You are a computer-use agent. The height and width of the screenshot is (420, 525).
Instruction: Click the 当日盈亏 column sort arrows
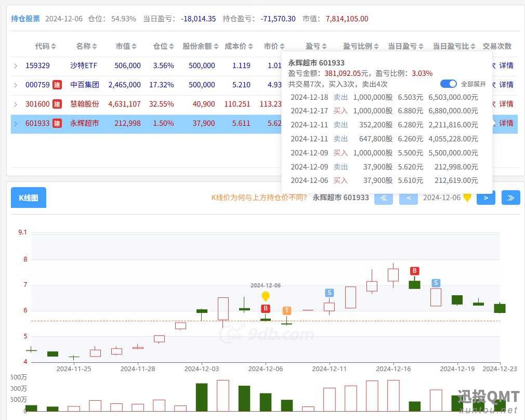(421, 46)
